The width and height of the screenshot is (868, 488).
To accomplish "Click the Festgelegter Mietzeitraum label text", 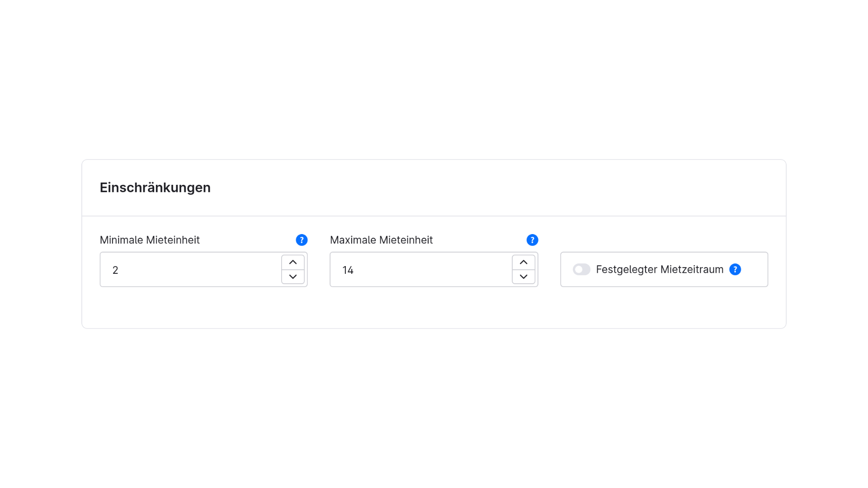I will coord(660,269).
